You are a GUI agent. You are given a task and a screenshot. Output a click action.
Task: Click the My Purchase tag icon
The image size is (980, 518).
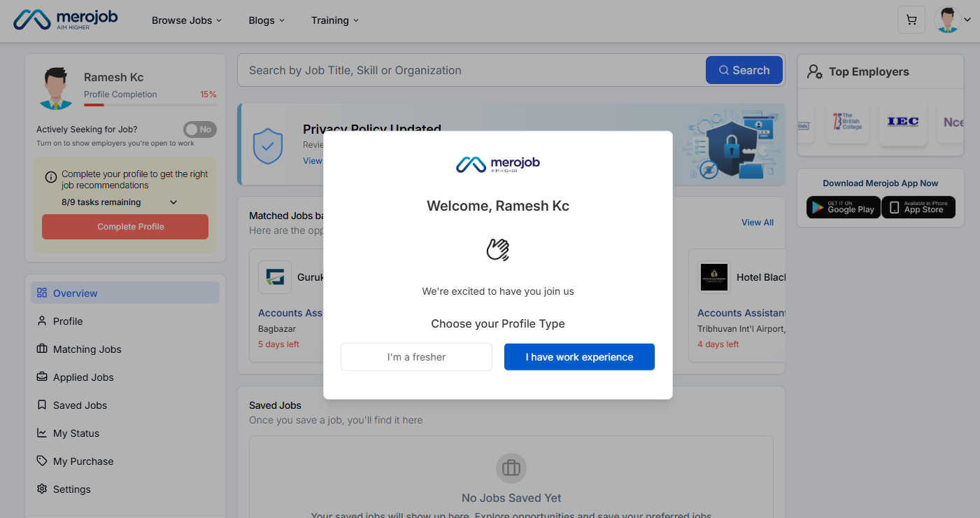click(x=42, y=461)
